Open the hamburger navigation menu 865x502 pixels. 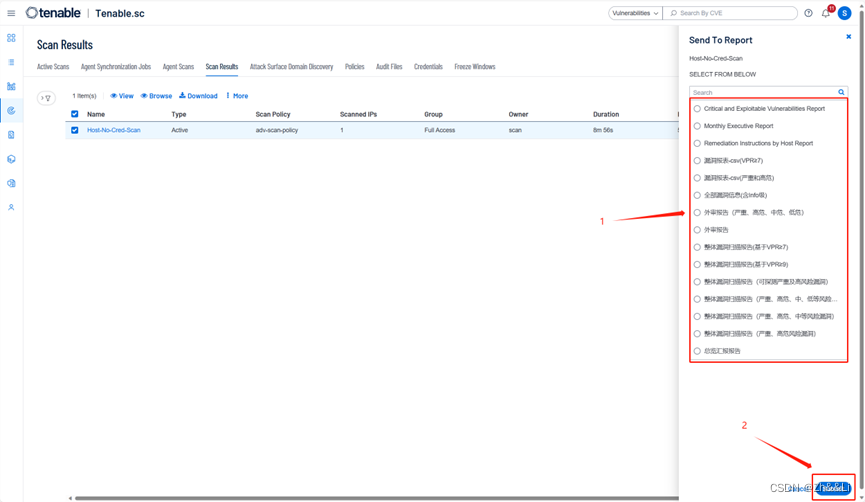coord(11,13)
